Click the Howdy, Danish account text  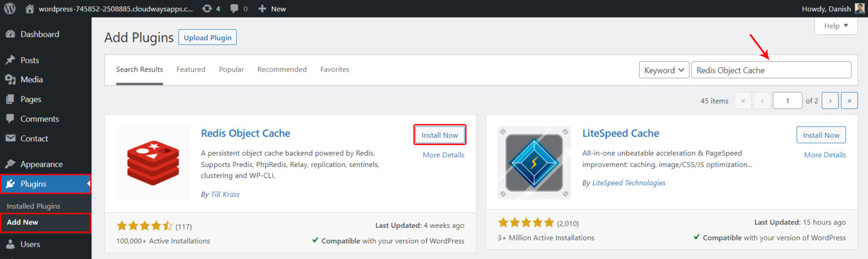(x=826, y=8)
